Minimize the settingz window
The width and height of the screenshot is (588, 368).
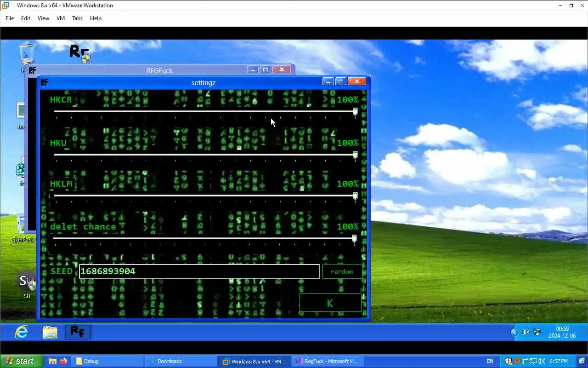[x=328, y=81]
